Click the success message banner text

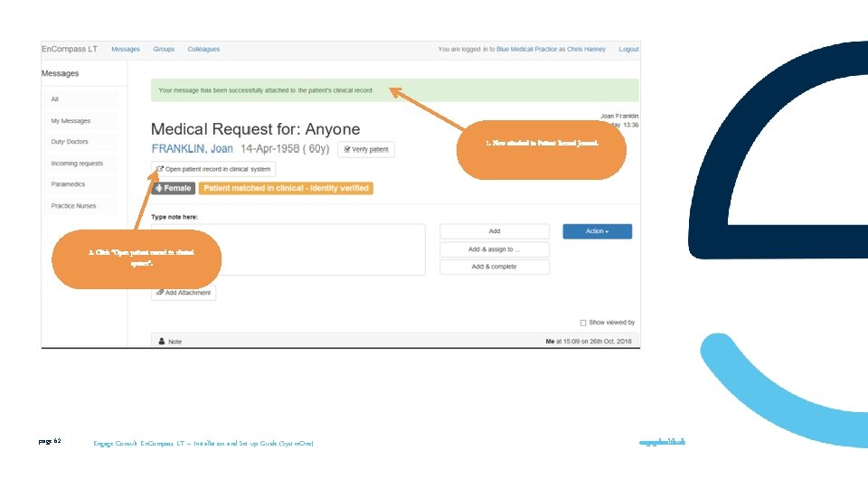[265, 90]
